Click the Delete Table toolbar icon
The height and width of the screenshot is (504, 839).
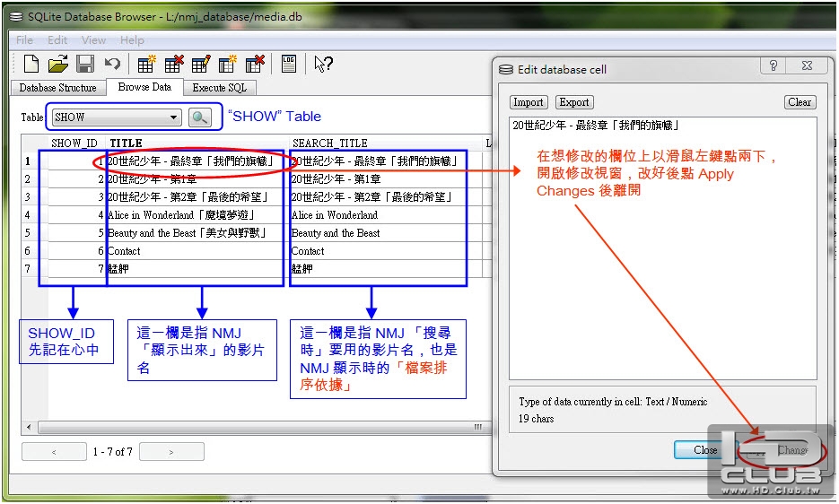[x=173, y=65]
